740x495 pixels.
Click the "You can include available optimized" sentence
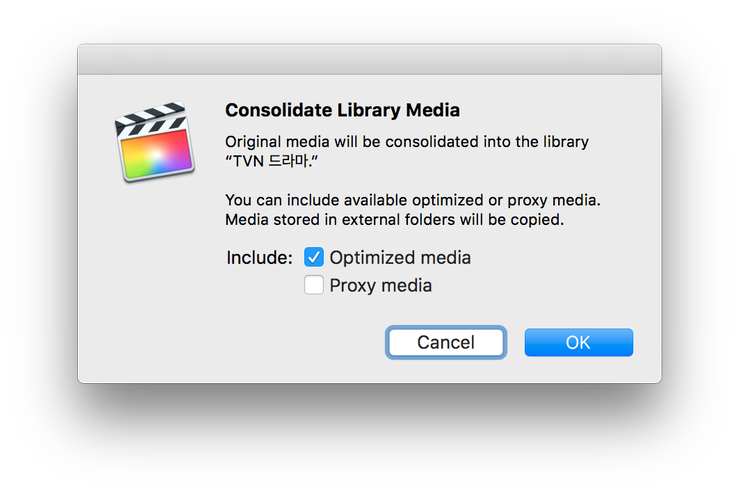coord(413,201)
